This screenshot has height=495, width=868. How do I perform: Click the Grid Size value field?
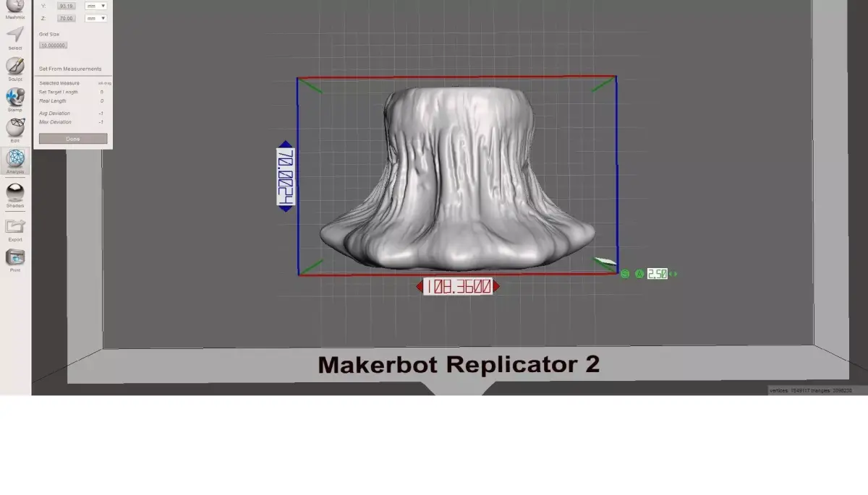[x=54, y=45]
